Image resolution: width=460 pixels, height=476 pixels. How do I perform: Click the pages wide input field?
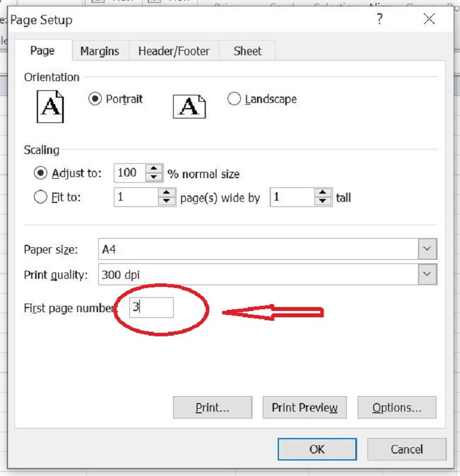(x=136, y=197)
